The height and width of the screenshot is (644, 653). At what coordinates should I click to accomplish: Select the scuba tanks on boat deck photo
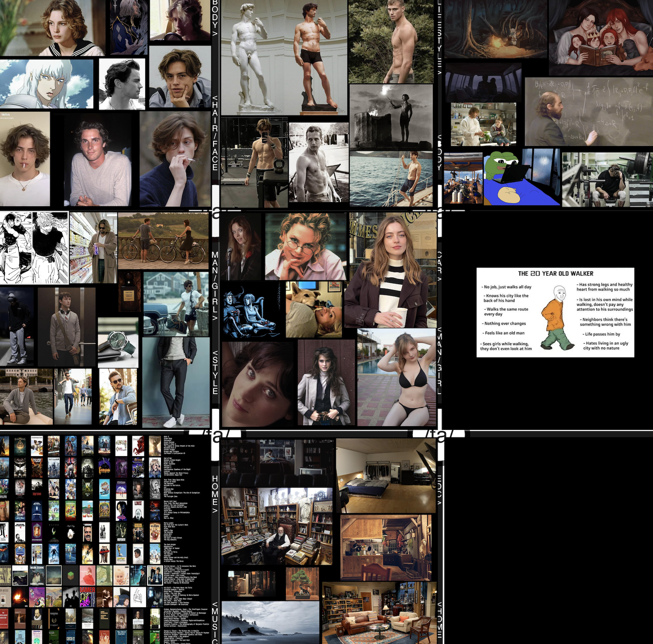pos(463,178)
